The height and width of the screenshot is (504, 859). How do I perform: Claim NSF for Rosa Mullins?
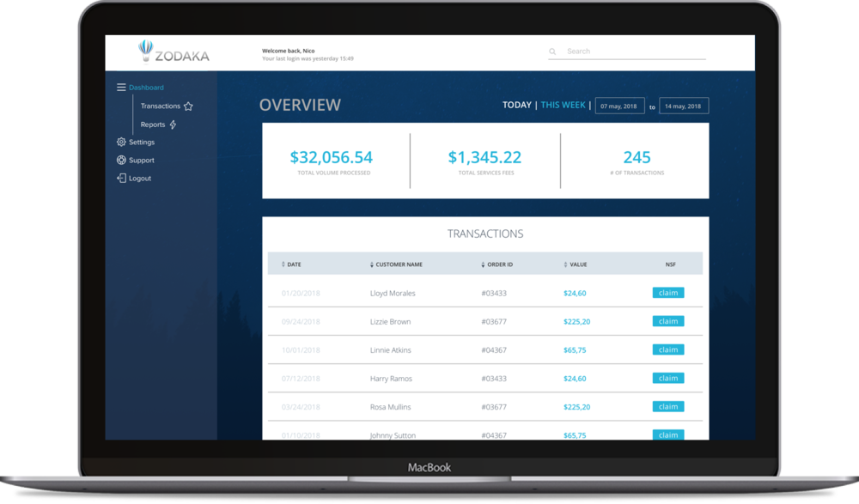(667, 406)
